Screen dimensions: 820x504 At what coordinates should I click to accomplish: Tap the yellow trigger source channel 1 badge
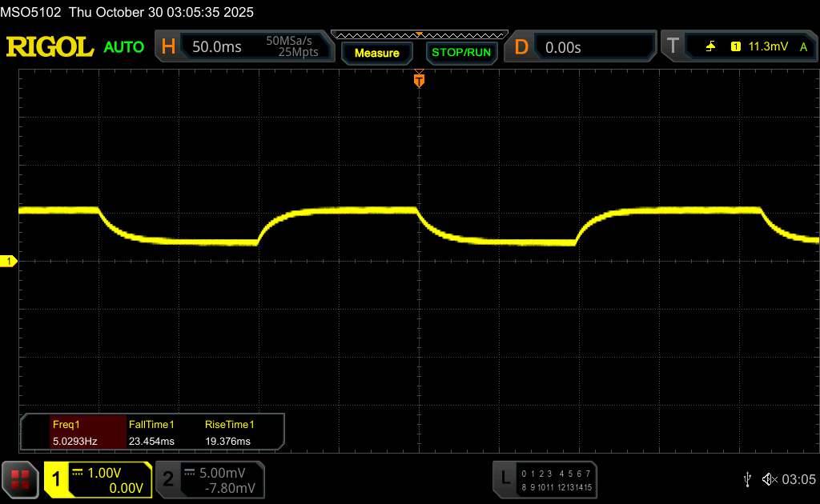pos(735,47)
